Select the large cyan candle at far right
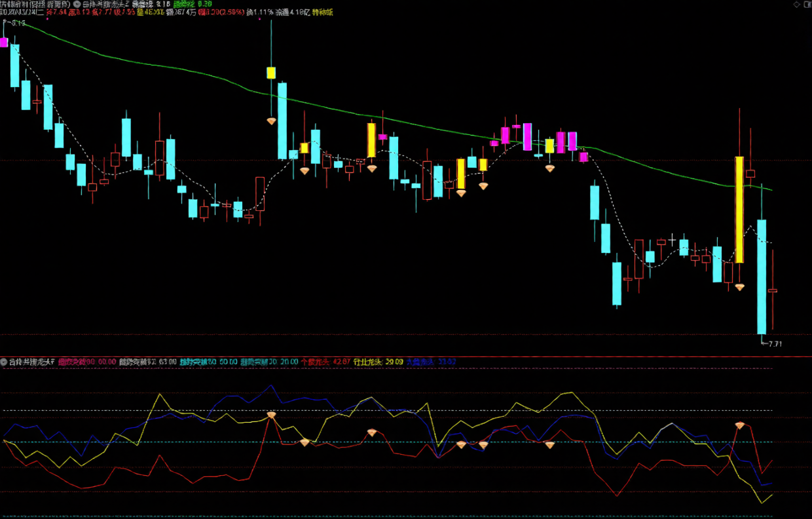812x519 pixels. click(762, 277)
